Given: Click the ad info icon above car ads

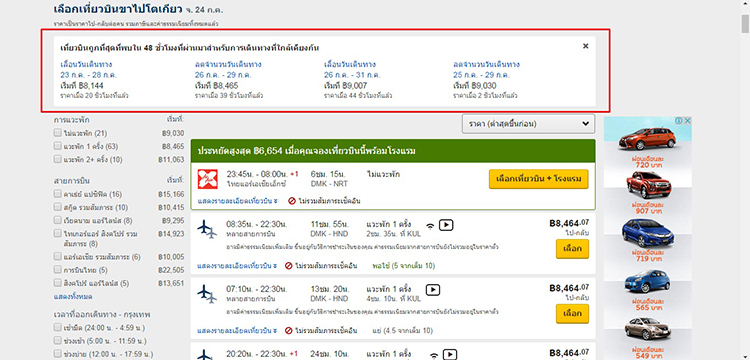Looking at the screenshot, I should (679, 121).
